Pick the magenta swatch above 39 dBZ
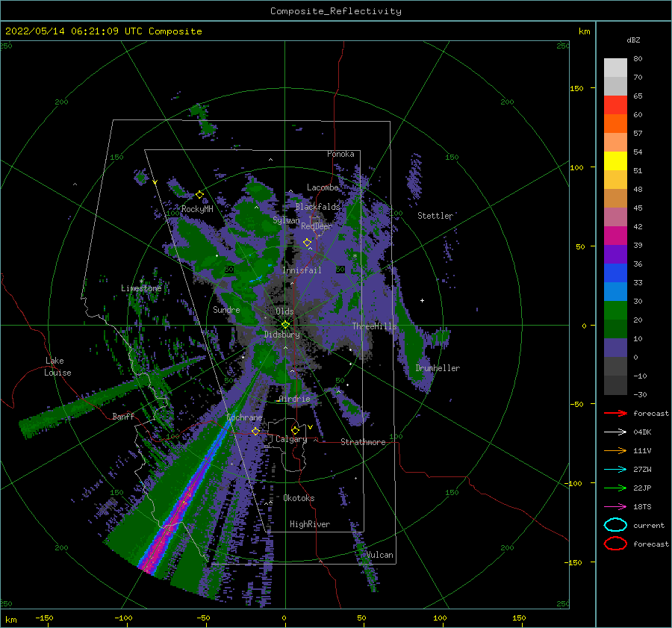 [615, 235]
